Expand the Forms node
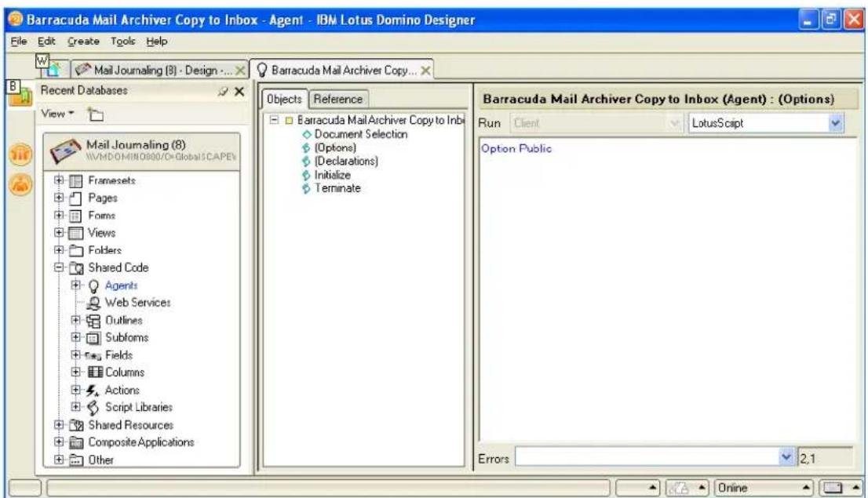This screenshot has width=868, height=498. pos(59,215)
